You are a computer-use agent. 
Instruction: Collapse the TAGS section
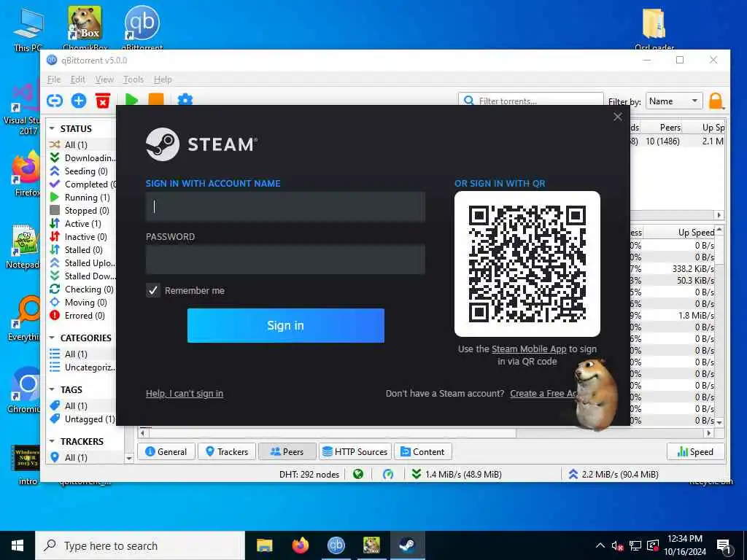click(52, 389)
